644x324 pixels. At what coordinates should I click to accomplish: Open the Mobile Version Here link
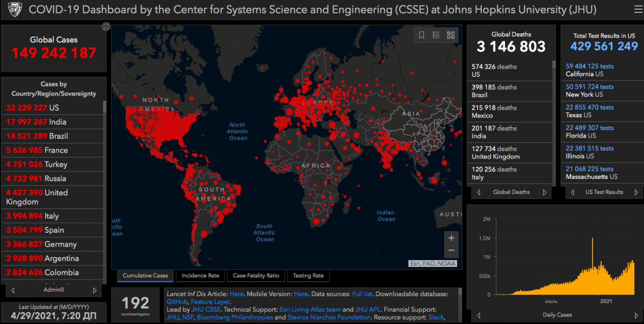[301, 294]
